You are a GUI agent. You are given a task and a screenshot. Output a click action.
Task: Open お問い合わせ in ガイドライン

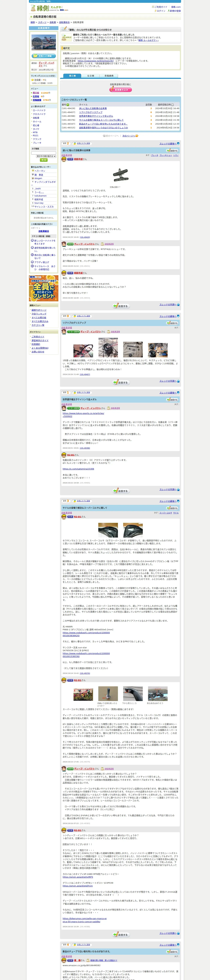38,352
